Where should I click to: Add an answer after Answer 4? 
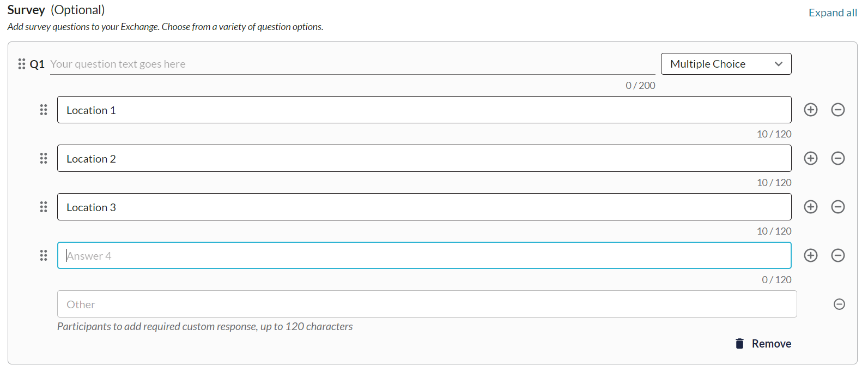[811, 255]
